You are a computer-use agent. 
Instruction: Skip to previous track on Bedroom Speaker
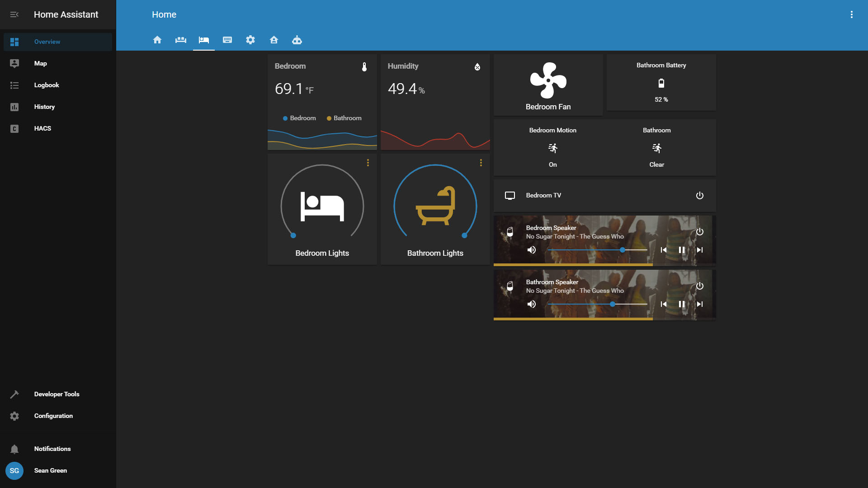coord(664,250)
